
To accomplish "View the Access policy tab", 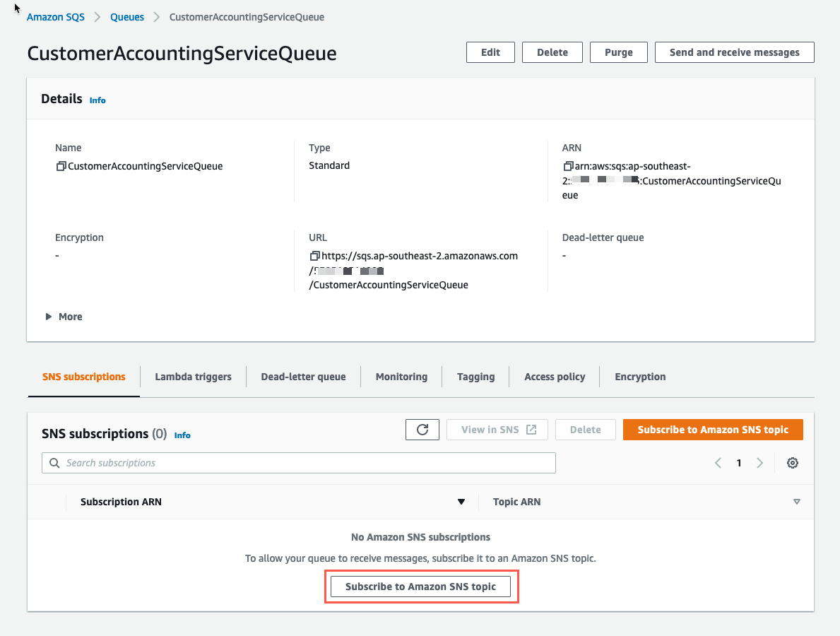I will [555, 377].
